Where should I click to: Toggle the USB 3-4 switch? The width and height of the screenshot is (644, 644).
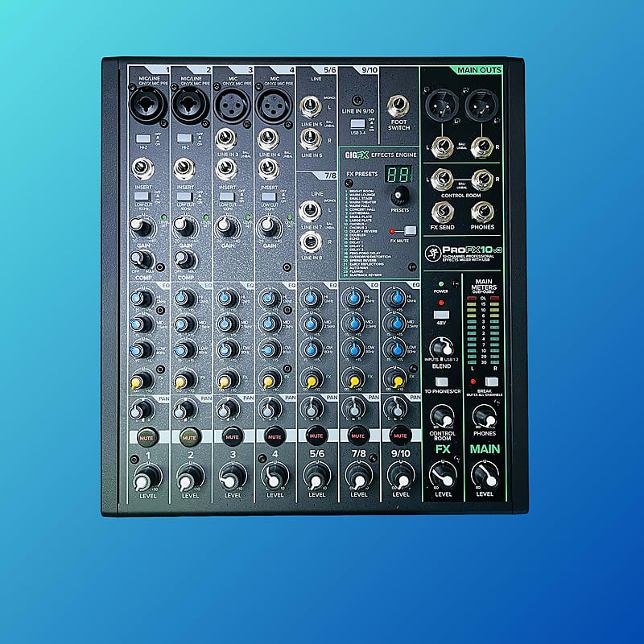pyautogui.click(x=357, y=124)
